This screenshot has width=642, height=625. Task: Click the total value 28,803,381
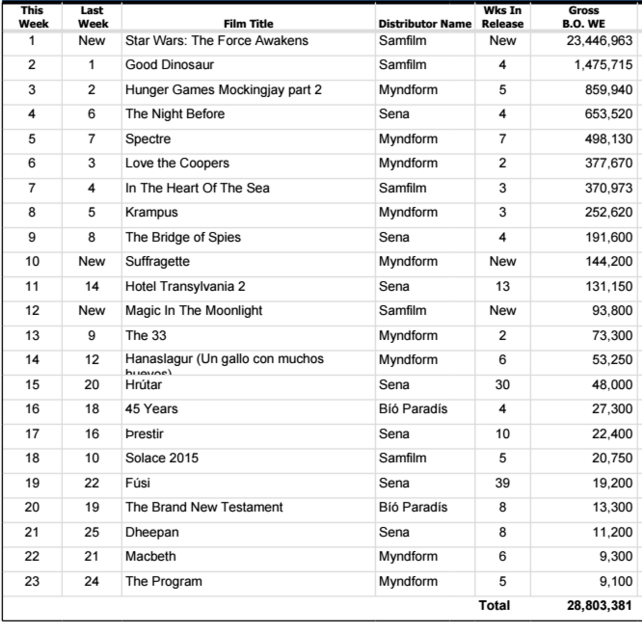(599, 605)
